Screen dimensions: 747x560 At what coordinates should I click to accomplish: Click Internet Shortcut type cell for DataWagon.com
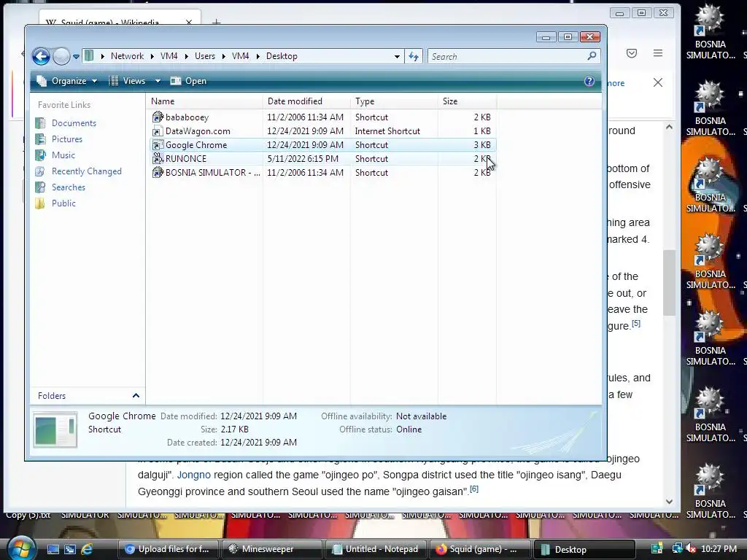pyautogui.click(x=387, y=131)
